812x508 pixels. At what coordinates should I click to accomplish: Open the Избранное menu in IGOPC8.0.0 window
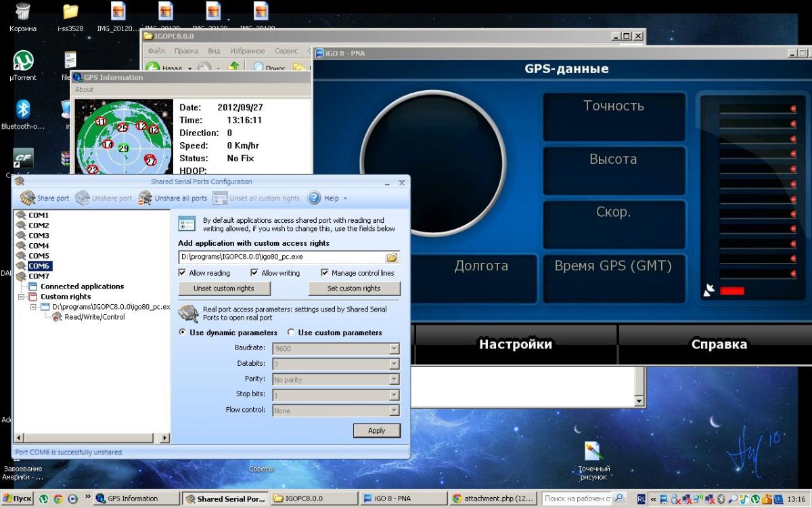pos(247,51)
